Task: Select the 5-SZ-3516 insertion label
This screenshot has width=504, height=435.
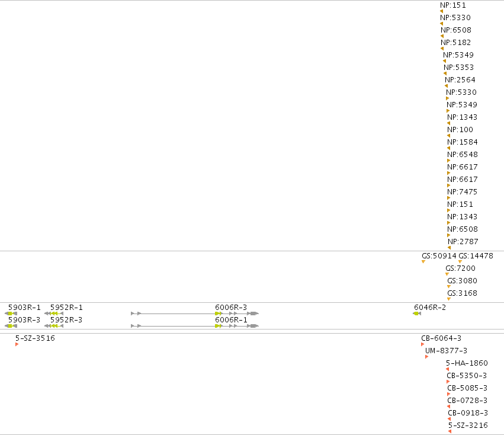Action: click(35, 338)
